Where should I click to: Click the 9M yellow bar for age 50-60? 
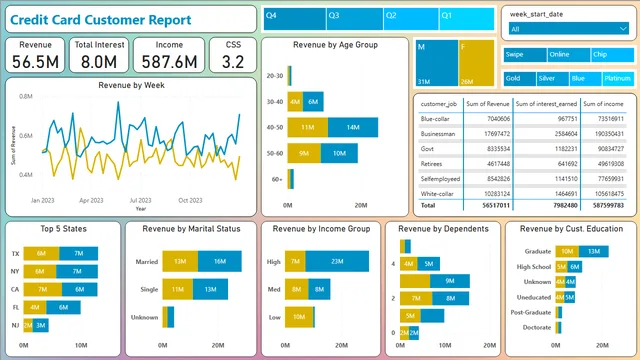coord(304,153)
